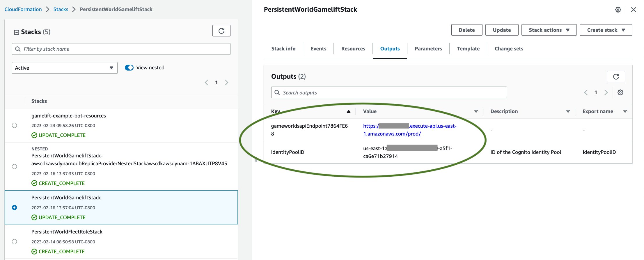Refresh the Outputs table
The image size is (644, 260).
(x=616, y=76)
